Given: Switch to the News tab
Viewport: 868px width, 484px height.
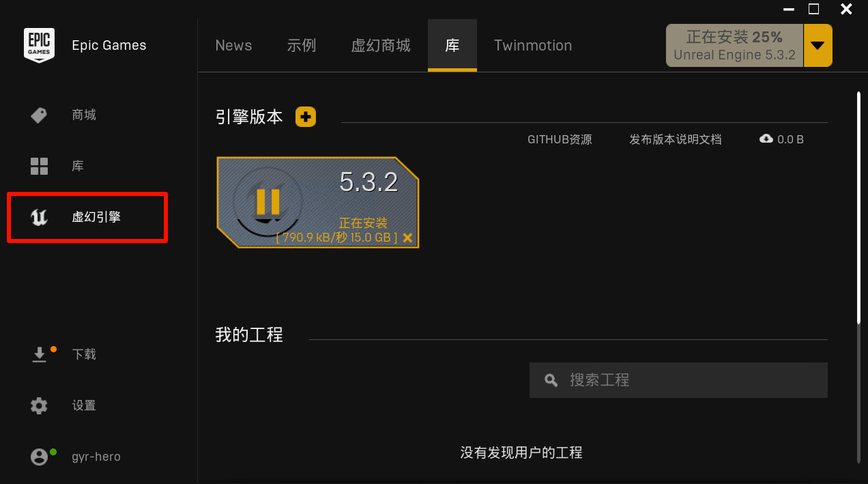Looking at the screenshot, I should click(x=233, y=45).
